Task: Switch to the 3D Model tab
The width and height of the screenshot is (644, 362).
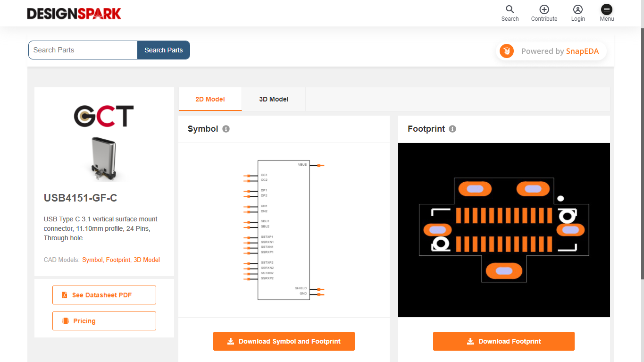Action: click(274, 99)
